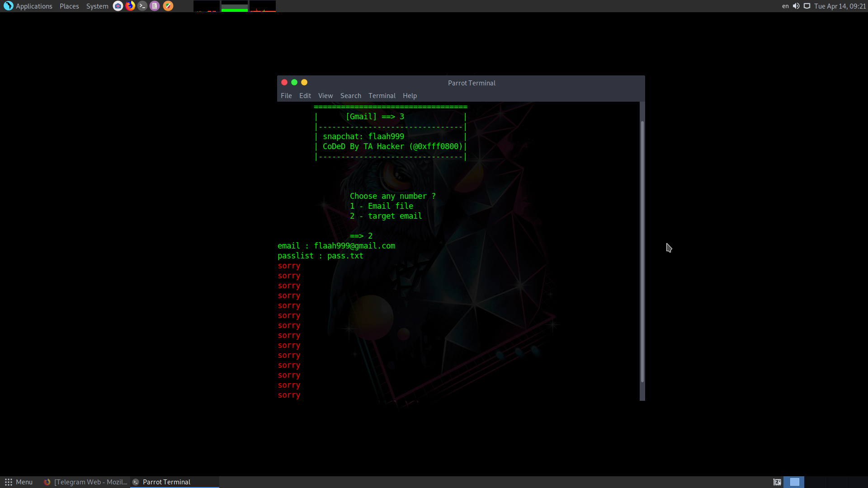Launch terminal from the top panel icon

(142, 6)
